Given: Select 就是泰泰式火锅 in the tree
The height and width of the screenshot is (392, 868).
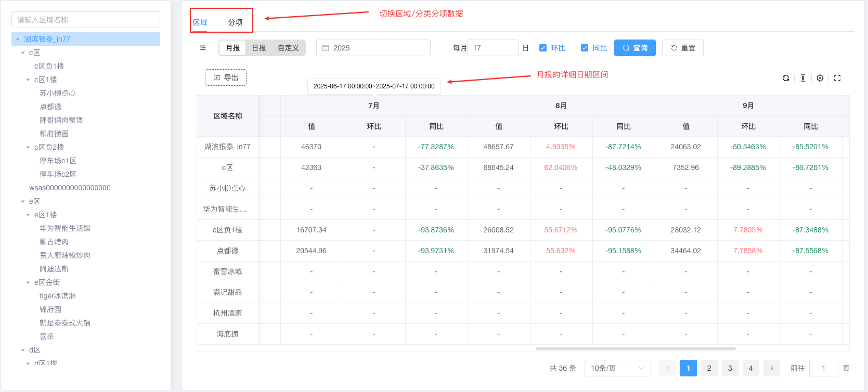Looking at the screenshot, I should click(x=65, y=323).
